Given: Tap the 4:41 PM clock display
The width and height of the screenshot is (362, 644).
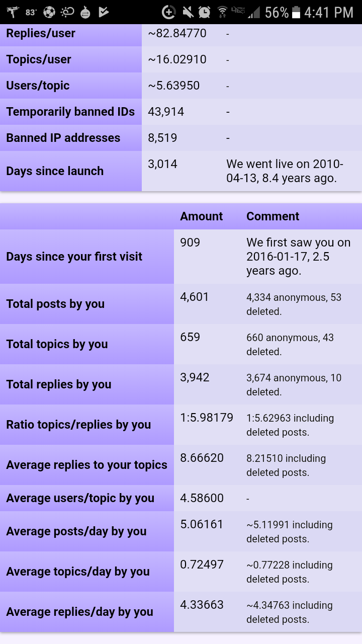Looking at the screenshot, I should [x=329, y=12].
